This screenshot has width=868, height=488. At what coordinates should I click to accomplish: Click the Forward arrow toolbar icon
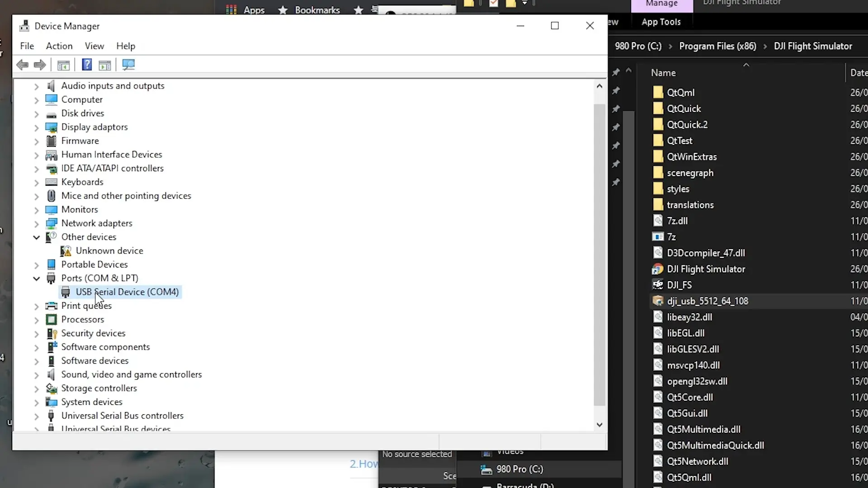point(40,65)
